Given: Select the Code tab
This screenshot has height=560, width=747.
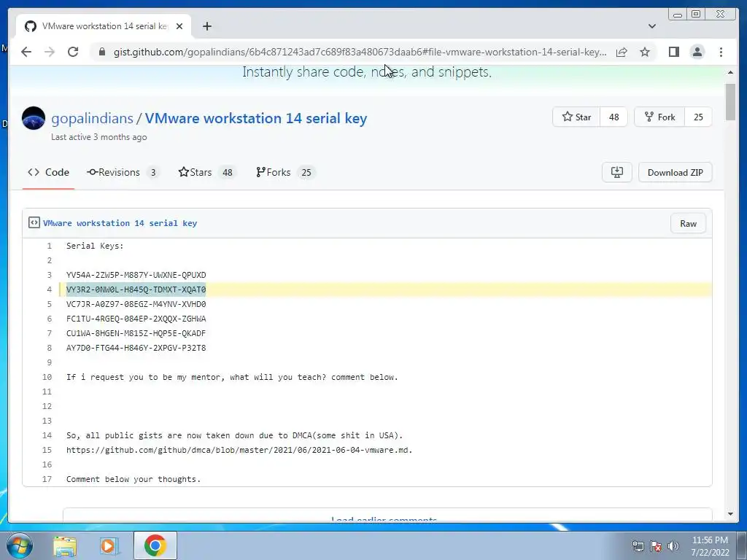Looking at the screenshot, I should (x=49, y=172).
